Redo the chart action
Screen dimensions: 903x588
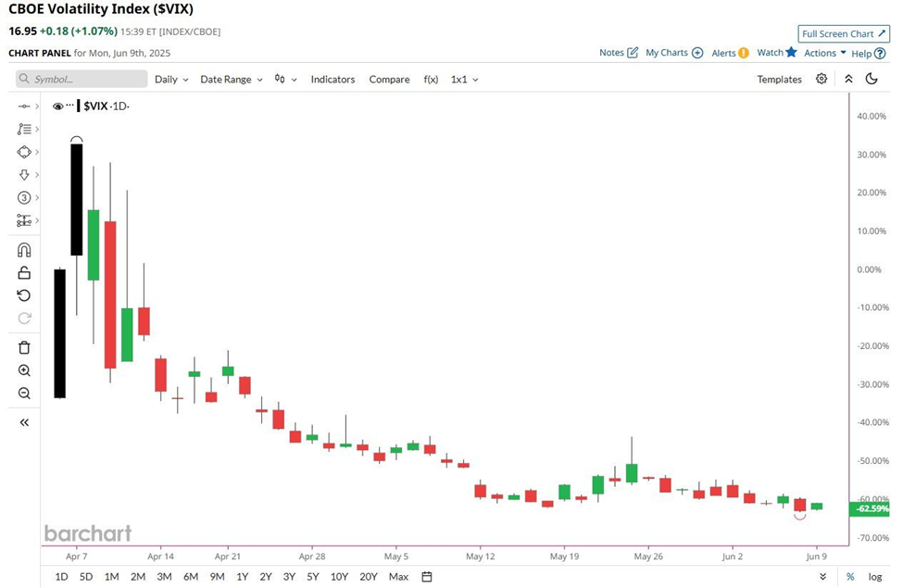point(24,318)
